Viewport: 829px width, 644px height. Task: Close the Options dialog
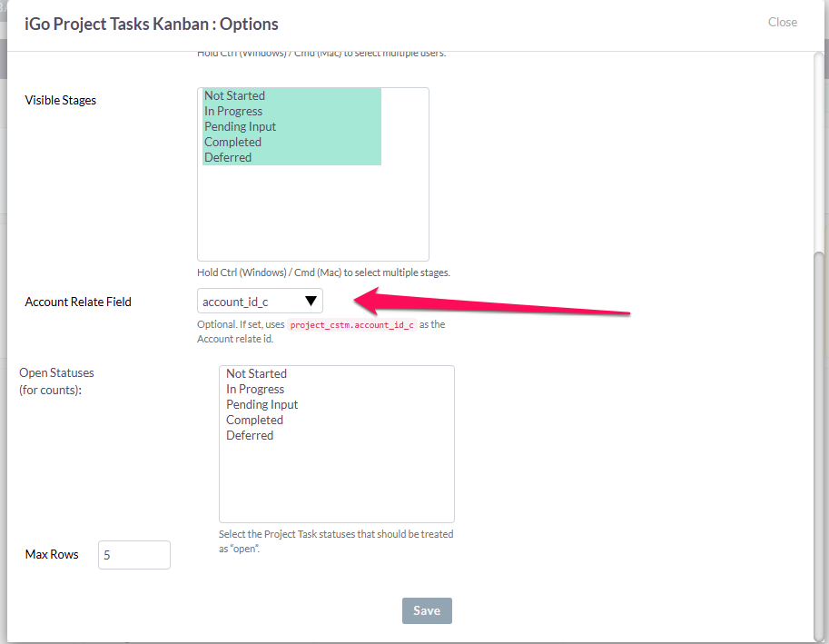tap(783, 22)
